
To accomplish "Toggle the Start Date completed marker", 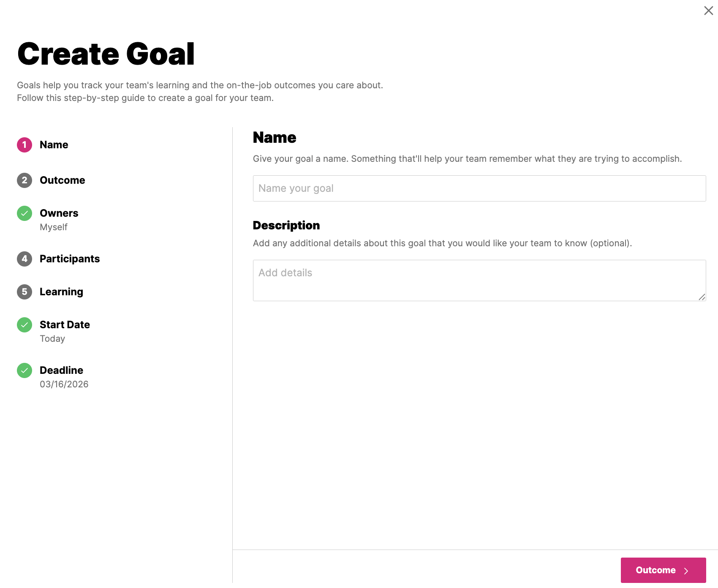I will 24,325.
